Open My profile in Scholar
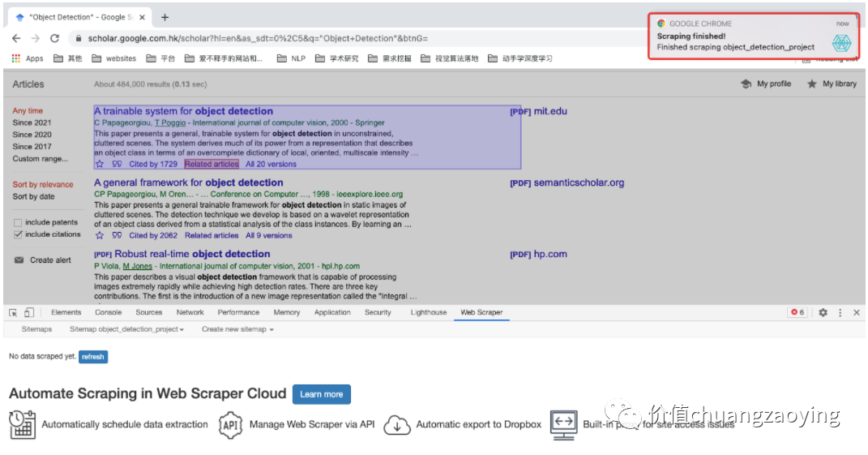 (x=766, y=84)
